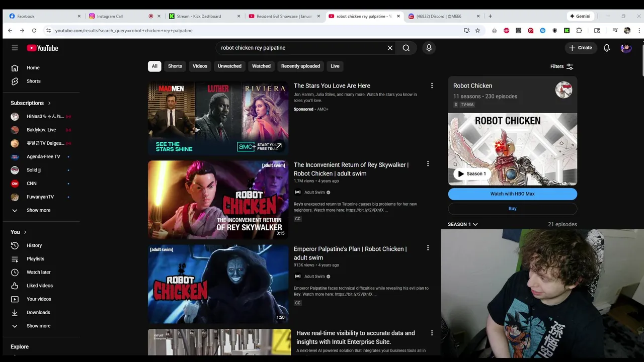The height and width of the screenshot is (362, 644).
Task: Go to the YouTube logo home link
Action: [43, 48]
